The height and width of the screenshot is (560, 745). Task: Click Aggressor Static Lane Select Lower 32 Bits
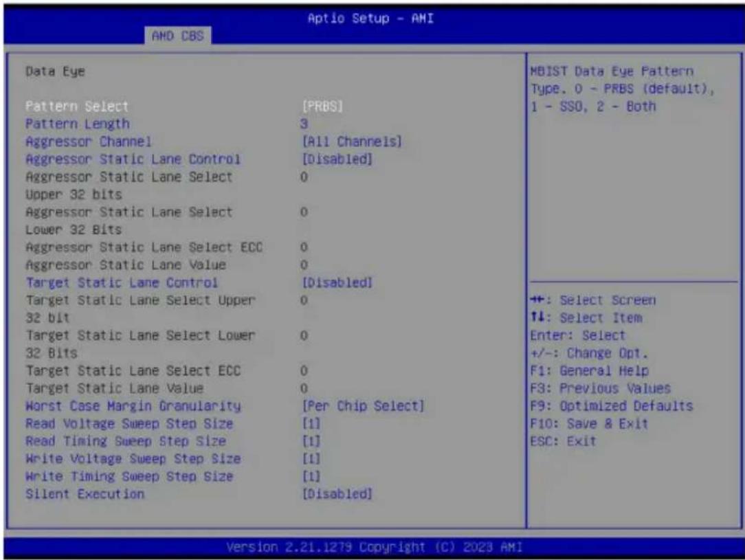(x=129, y=221)
